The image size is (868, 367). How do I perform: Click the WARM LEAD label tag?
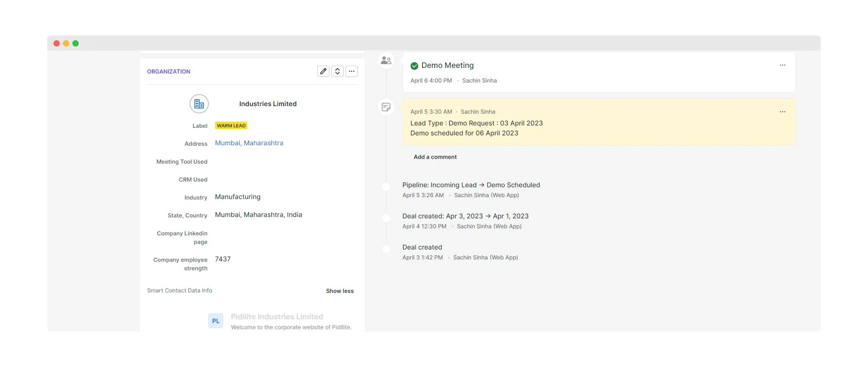231,125
